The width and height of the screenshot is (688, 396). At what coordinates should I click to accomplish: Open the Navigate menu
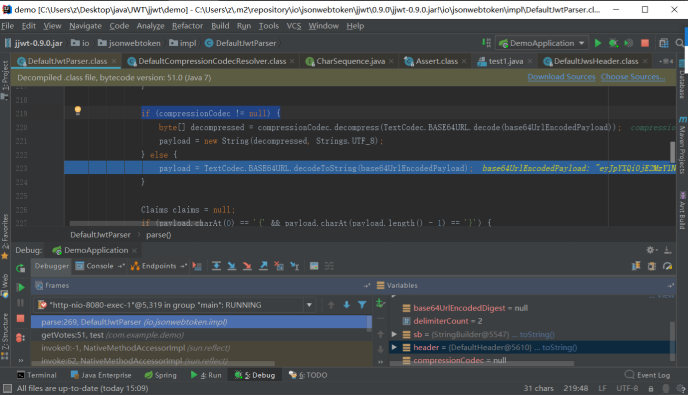(x=85, y=26)
